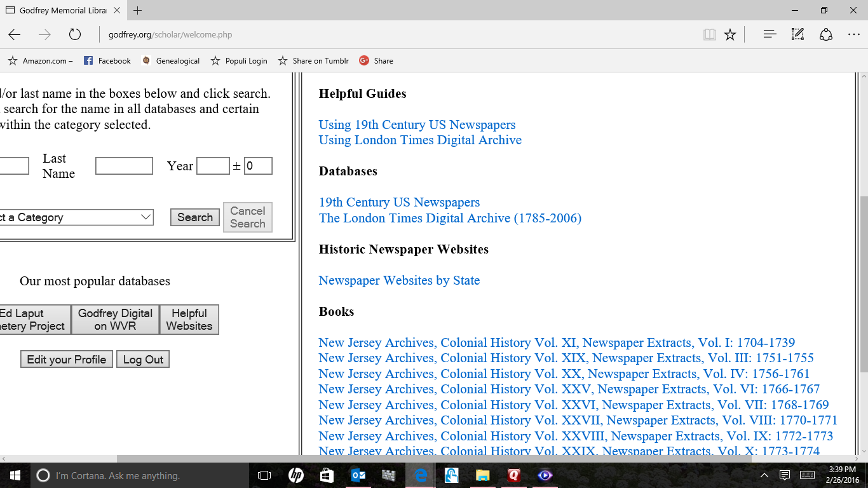This screenshot has height=488, width=868.
Task: Open the Using London Times Digital Archive guide
Action: [420, 140]
